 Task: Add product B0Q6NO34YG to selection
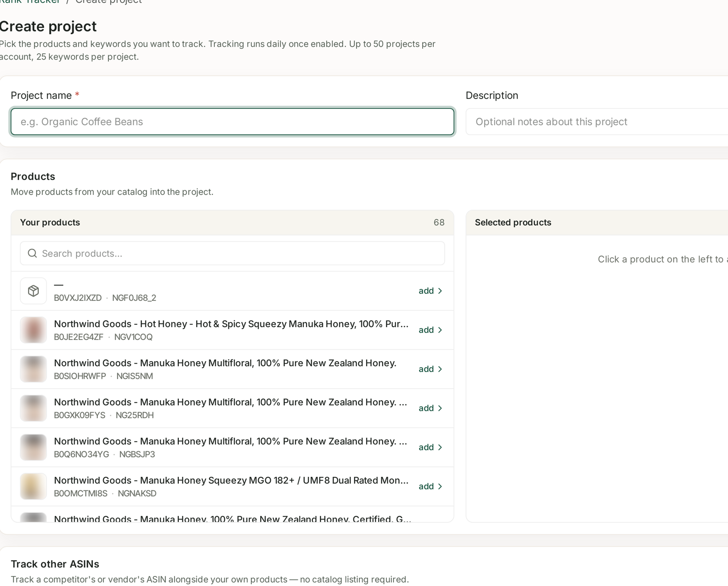point(430,447)
